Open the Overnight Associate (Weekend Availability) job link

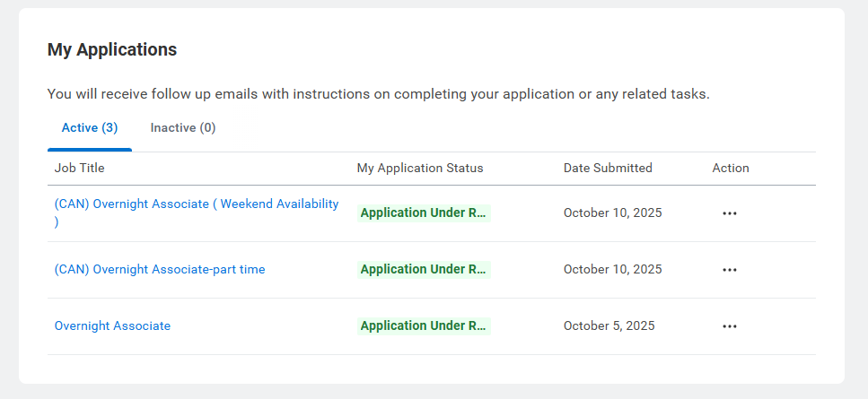pos(197,204)
